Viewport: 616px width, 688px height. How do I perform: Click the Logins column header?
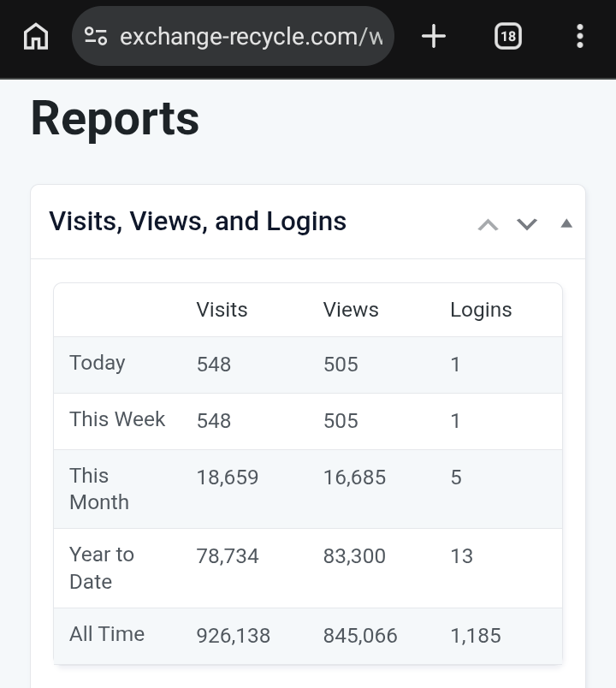point(481,310)
